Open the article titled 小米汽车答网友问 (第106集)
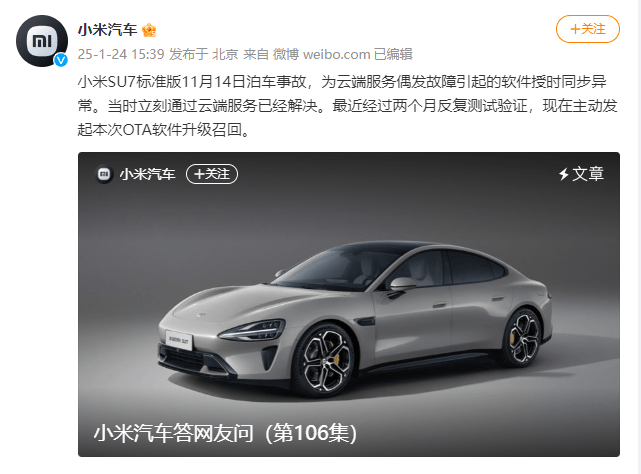Viewport: 641px width, 474px height. 225,433
